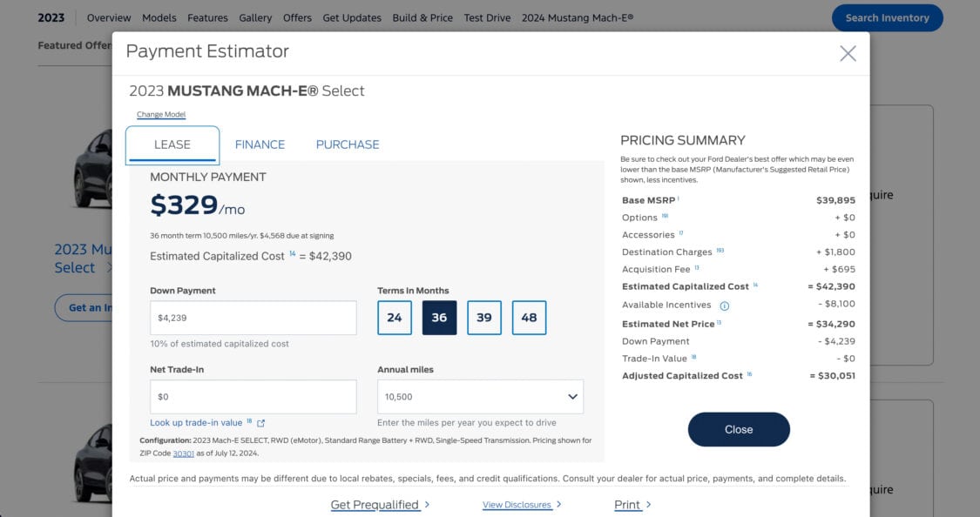
Task: Click the Destination Charges label
Action: [667, 252]
